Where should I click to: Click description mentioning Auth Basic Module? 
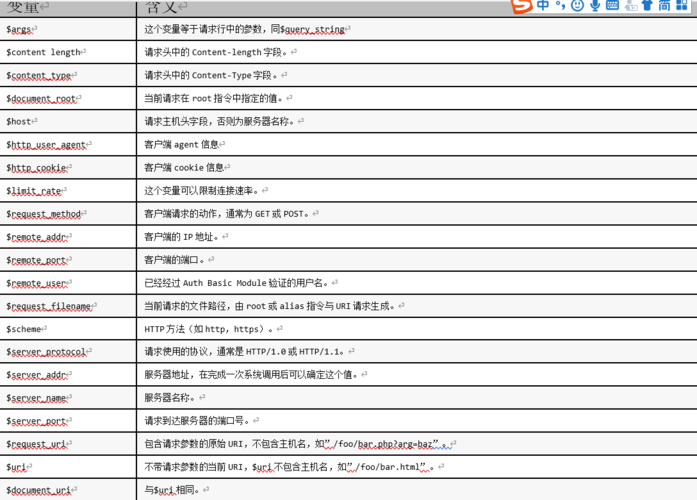pos(236,283)
